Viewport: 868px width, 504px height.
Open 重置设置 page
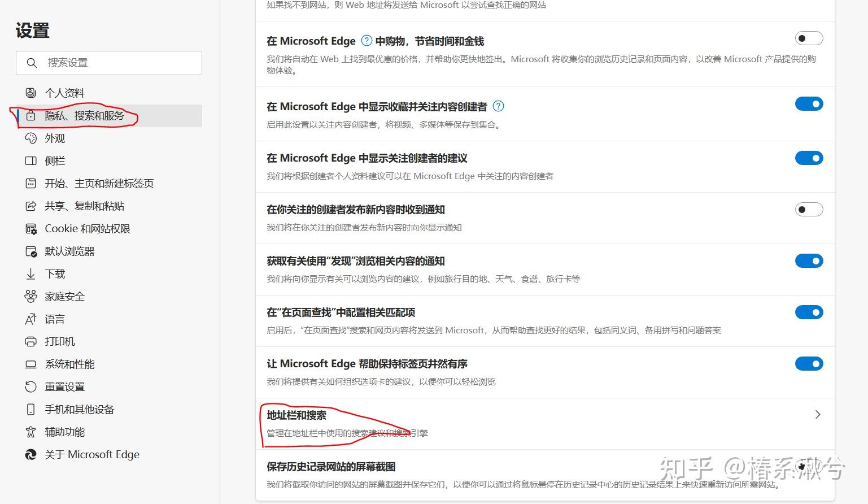pyautogui.click(x=109, y=386)
